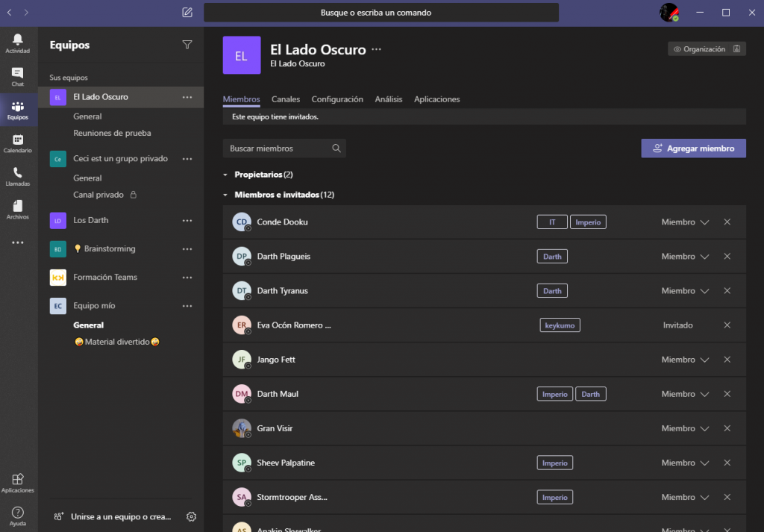This screenshot has height=532, width=764.
Task: Collapse the Propietarios section
Action: pyautogui.click(x=225, y=174)
